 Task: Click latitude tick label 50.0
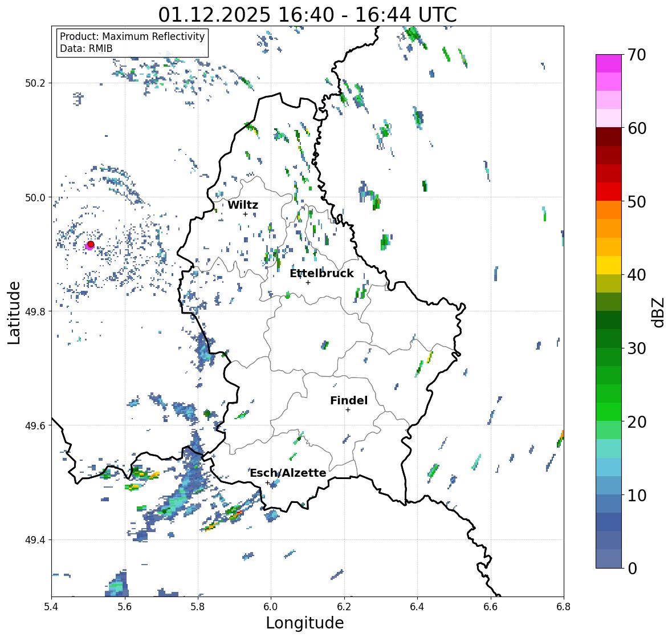[x=35, y=198]
